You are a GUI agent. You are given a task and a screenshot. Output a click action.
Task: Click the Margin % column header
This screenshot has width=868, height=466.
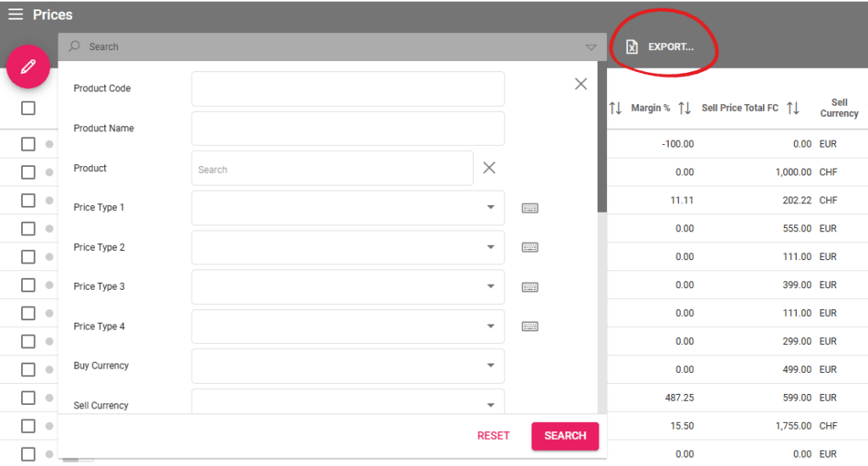[650, 108]
